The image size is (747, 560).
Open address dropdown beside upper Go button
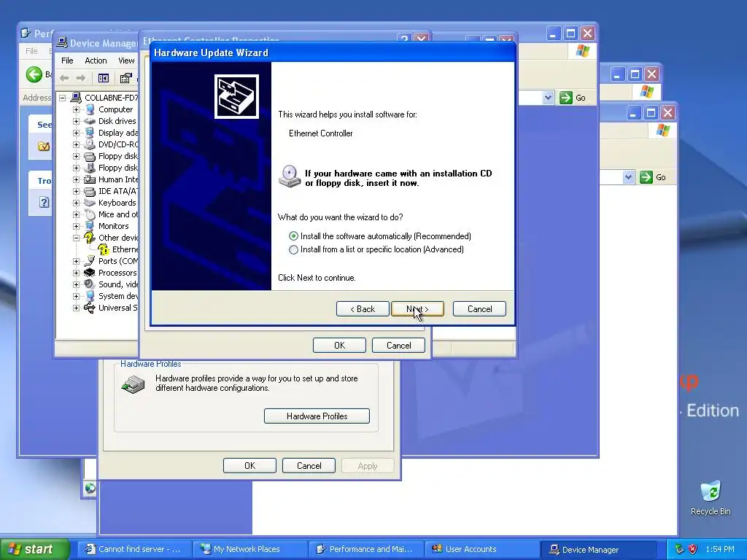548,98
